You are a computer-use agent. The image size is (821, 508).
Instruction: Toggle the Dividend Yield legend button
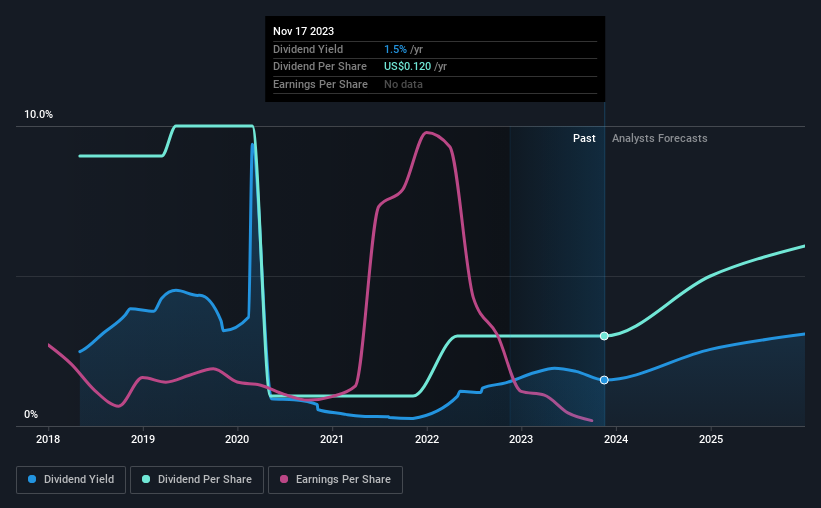pyautogui.click(x=71, y=480)
